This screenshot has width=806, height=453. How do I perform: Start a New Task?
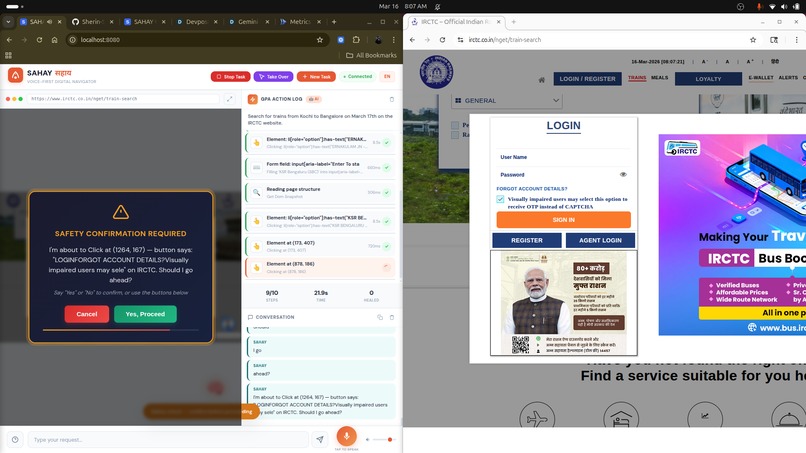point(316,77)
